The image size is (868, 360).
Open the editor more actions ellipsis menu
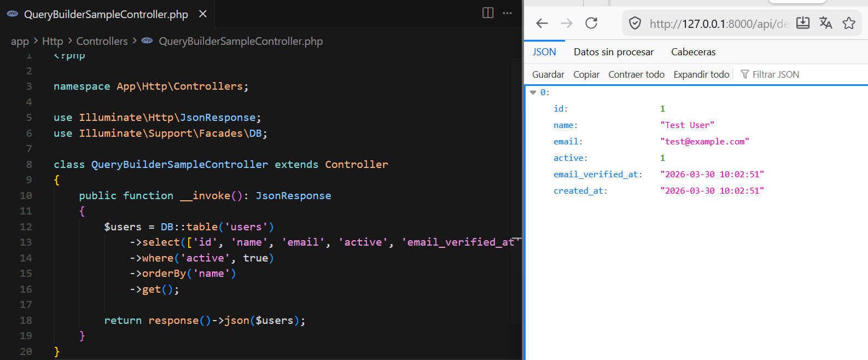[x=508, y=13]
